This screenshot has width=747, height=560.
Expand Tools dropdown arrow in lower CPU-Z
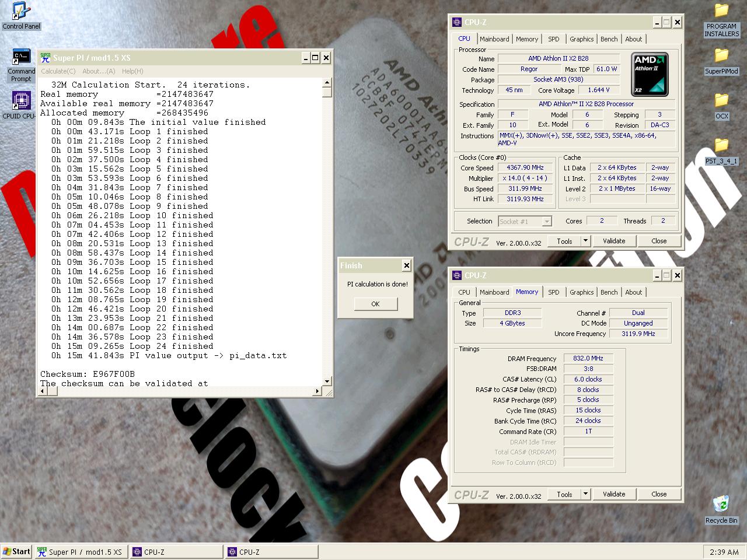click(x=586, y=494)
